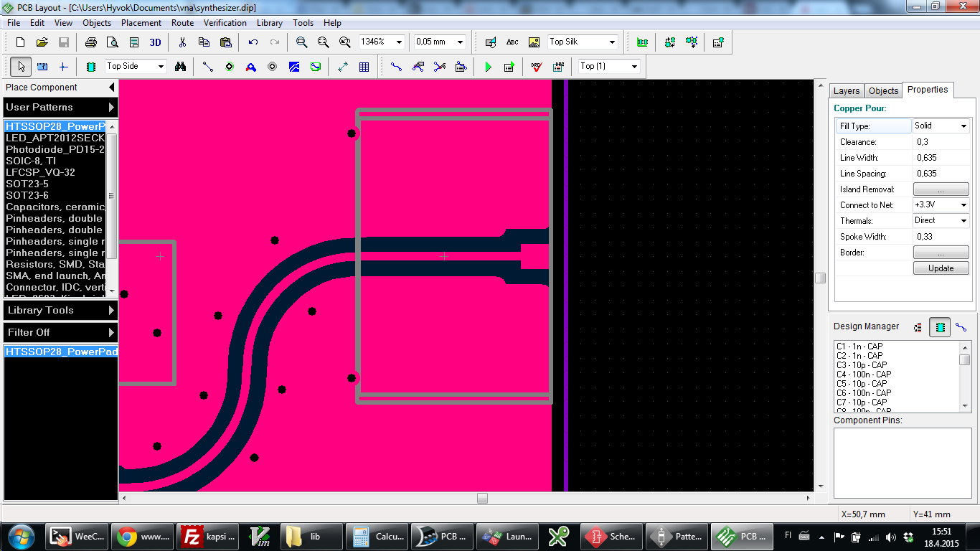The image size is (980, 551).
Task: Open the Border settings button
Action: tap(941, 253)
